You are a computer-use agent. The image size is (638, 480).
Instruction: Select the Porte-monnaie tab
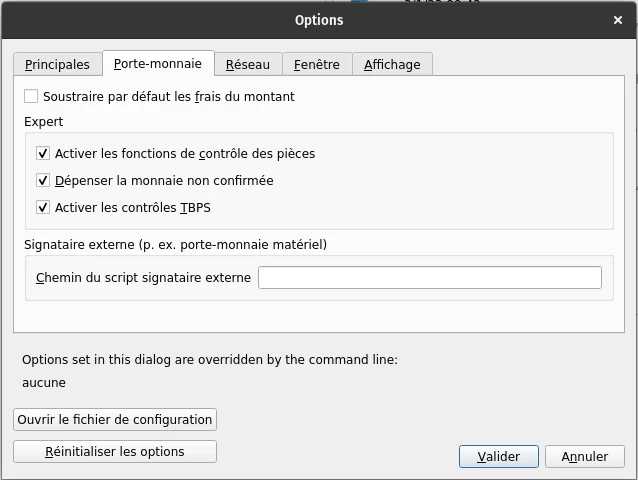click(158, 63)
